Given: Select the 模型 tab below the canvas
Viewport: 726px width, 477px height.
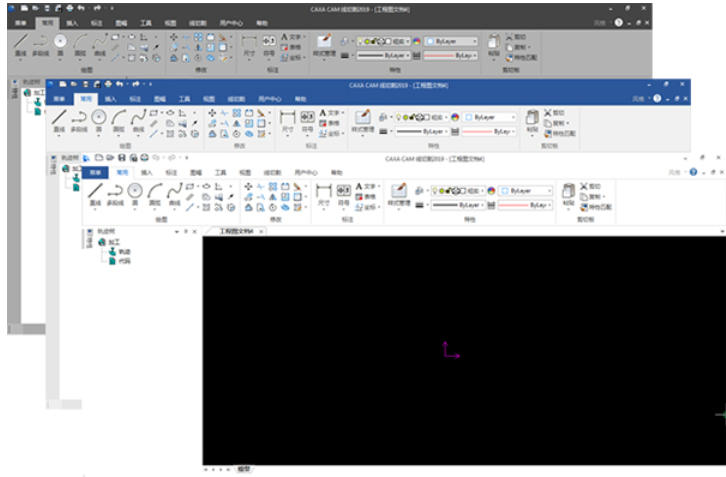Looking at the screenshot, I should coord(243,468).
